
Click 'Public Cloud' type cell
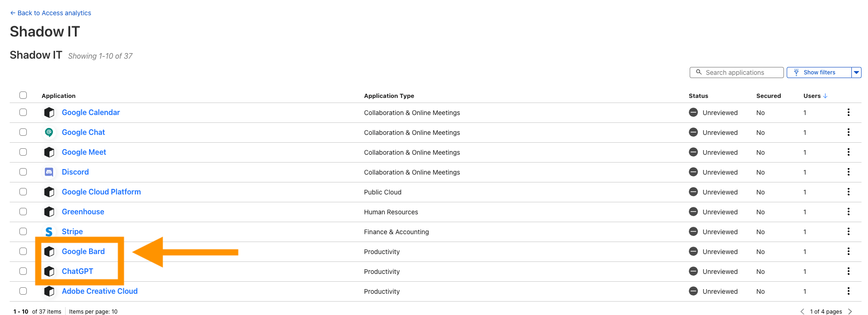[382, 192]
